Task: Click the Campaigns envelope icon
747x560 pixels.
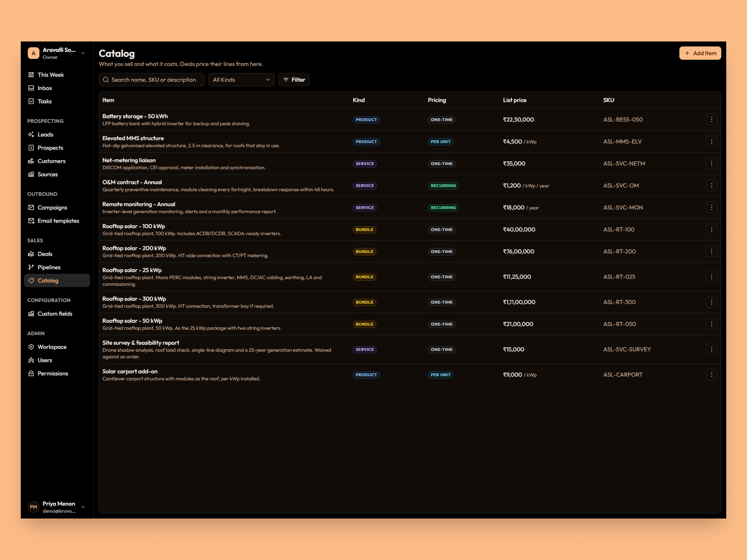Action: [x=31, y=207]
